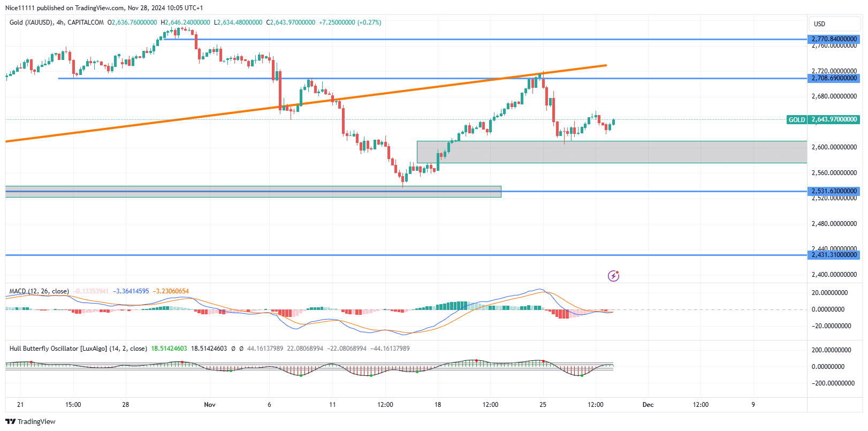The height and width of the screenshot is (431, 868).
Task: Click the 25 date label on time axis
Action: [x=543, y=405]
